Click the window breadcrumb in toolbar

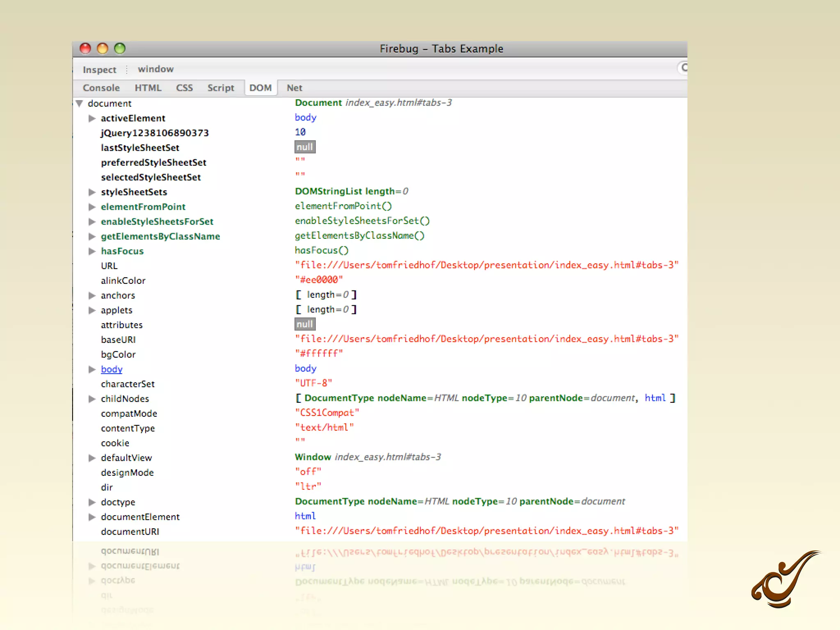156,69
